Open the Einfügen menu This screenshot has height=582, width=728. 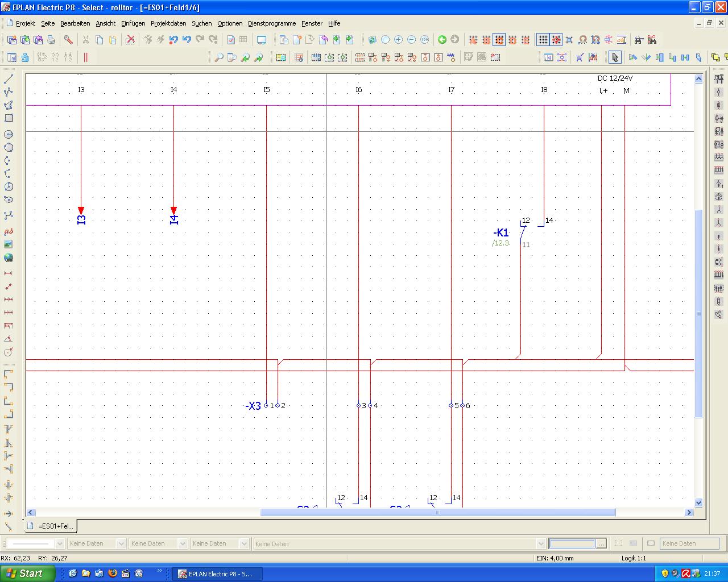pyautogui.click(x=133, y=23)
